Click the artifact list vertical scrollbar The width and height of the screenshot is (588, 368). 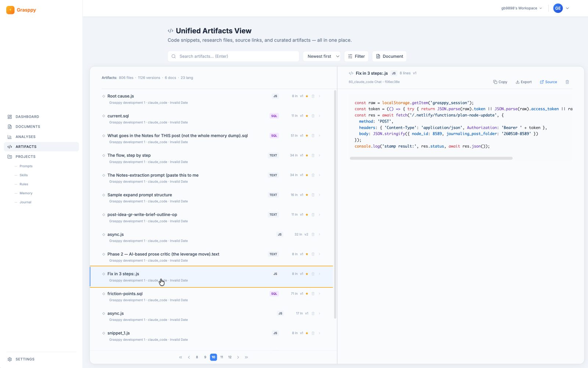point(335,204)
